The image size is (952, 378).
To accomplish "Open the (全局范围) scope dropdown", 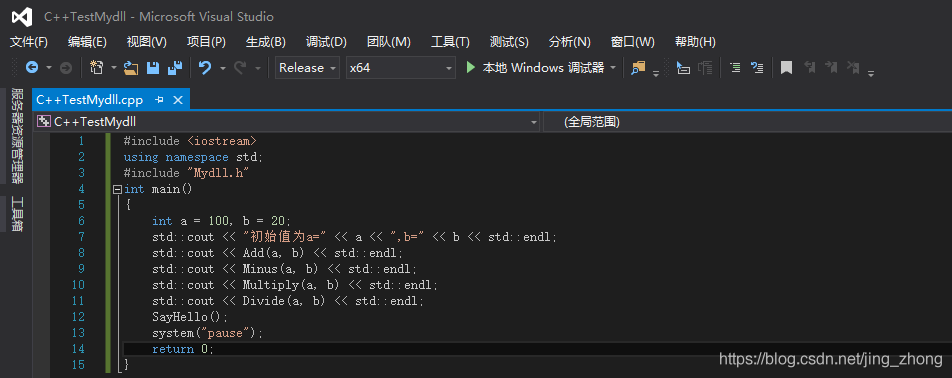I will pos(747,122).
